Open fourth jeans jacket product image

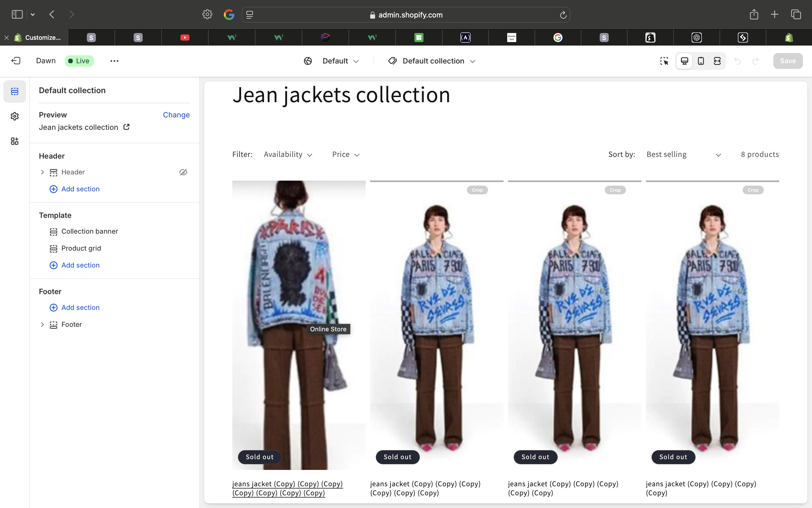click(x=712, y=325)
